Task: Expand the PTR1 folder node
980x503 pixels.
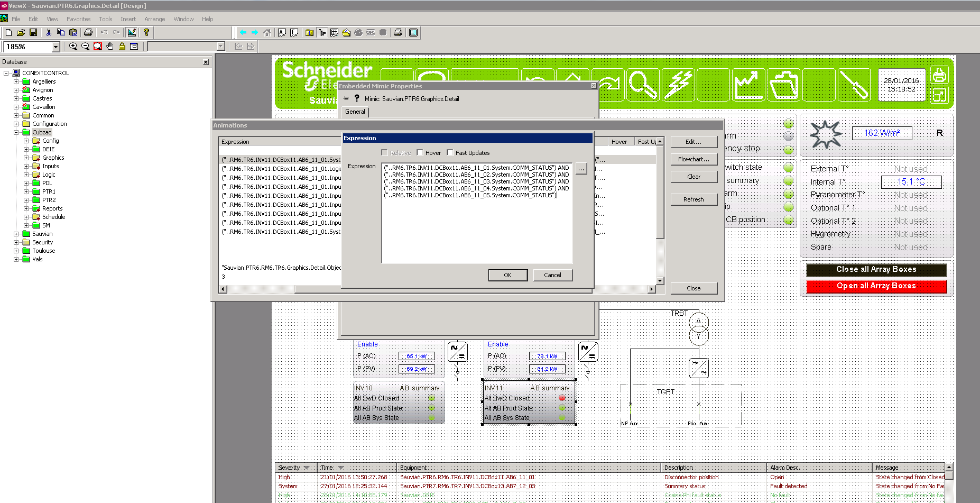Action: tap(26, 191)
